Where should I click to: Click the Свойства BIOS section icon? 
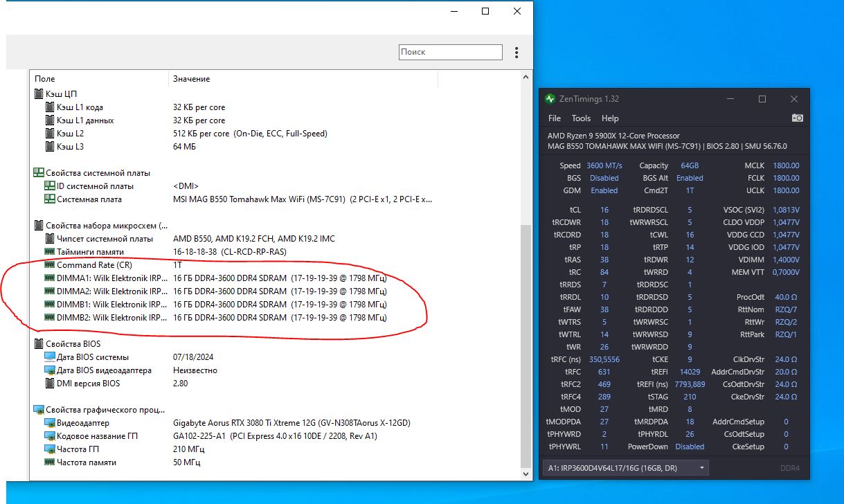pyautogui.click(x=38, y=344)
